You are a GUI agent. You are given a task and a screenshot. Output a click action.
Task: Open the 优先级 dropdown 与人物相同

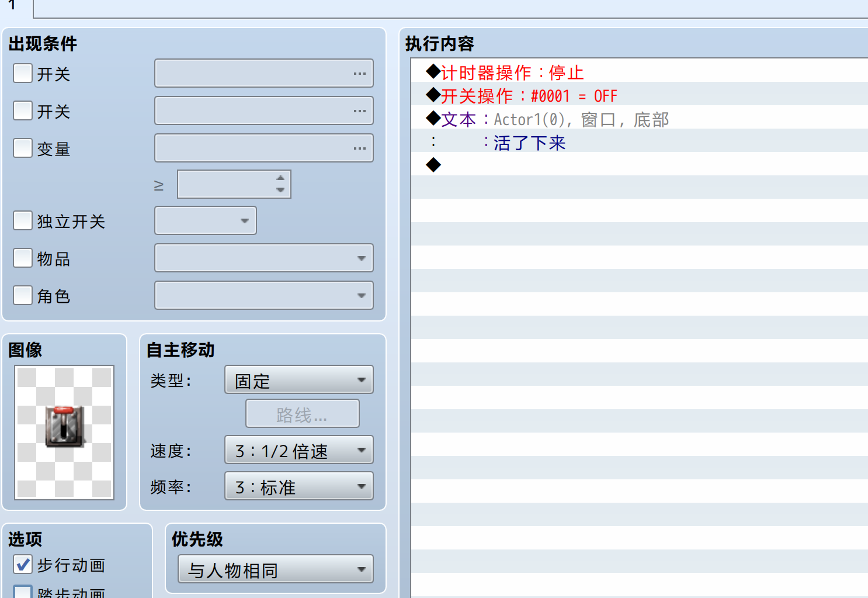click(276, 569)
